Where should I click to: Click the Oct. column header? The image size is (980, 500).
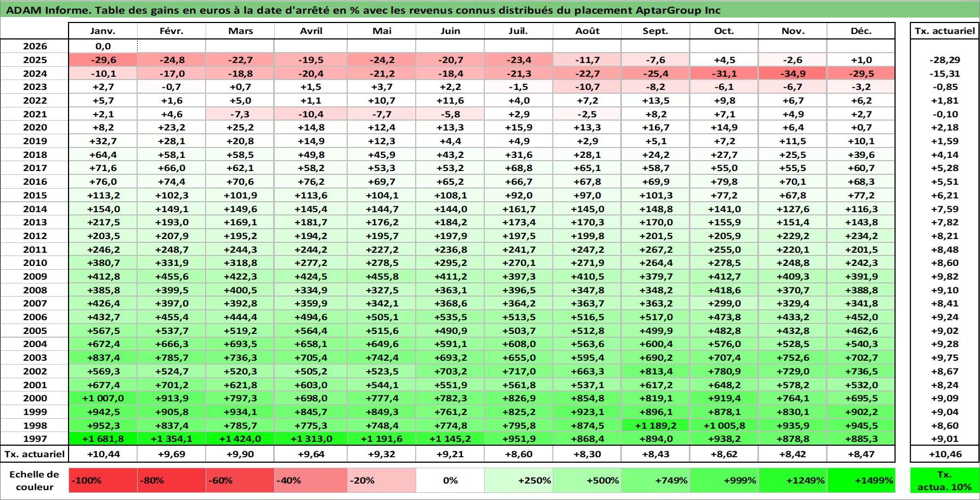pos(724,31)
